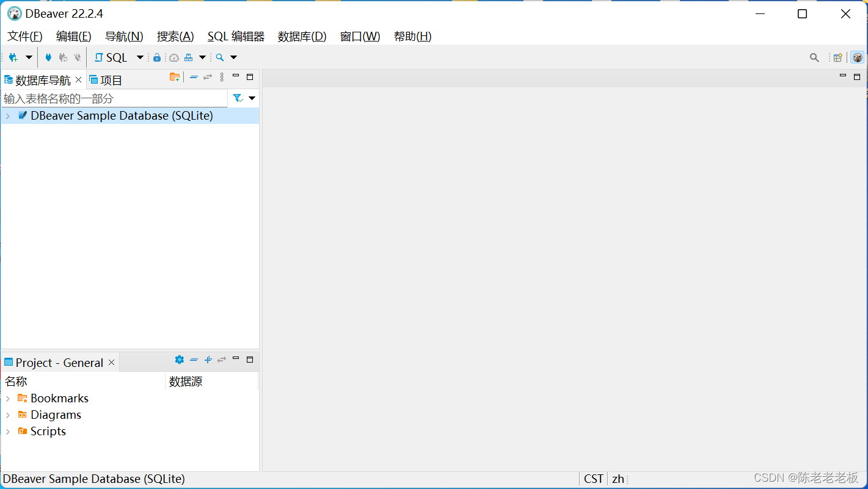
Task: Close the Project - General tab
Action: coord(111,363)
